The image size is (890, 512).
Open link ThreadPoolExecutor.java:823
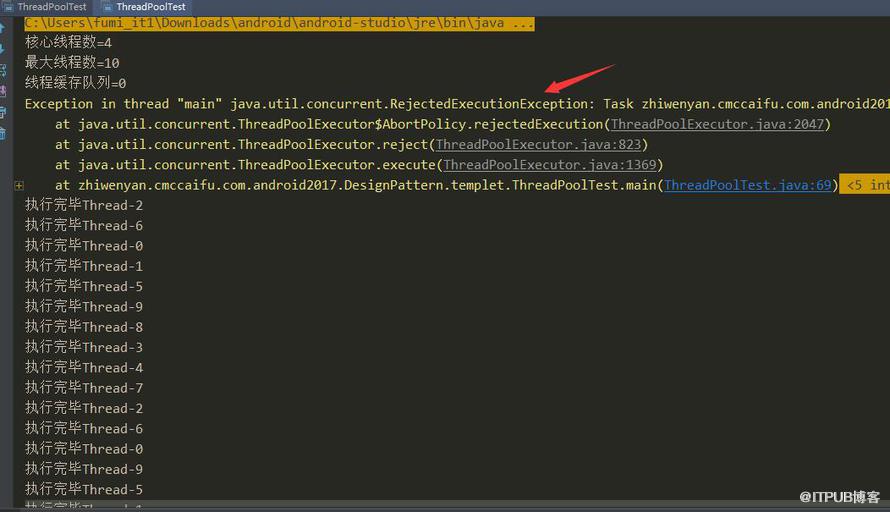[x=538, y=145]
